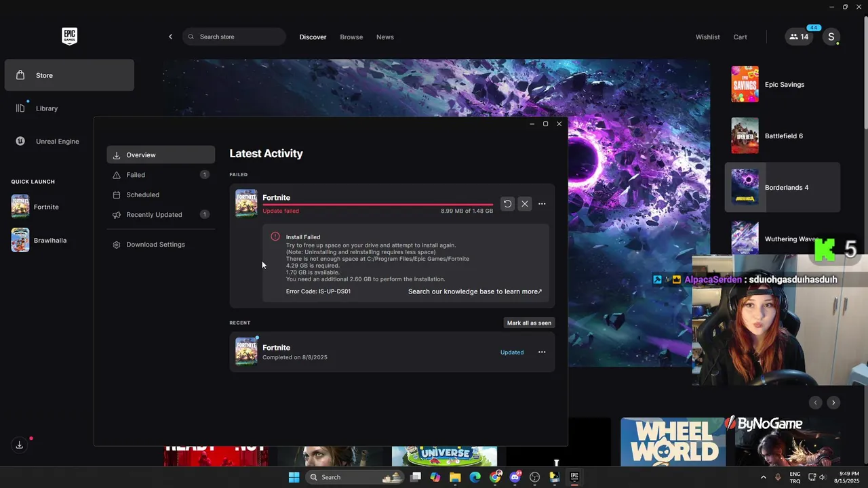Launch Fortnite from Quick Launch
The height and width of the screenshot is (488, 868).
tap(35, 207)
